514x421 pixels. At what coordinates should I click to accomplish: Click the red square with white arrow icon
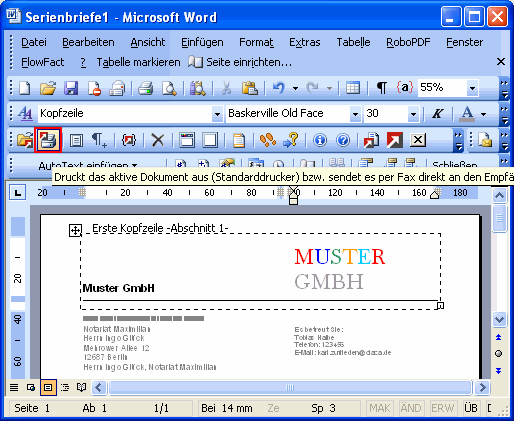(395, 140)
